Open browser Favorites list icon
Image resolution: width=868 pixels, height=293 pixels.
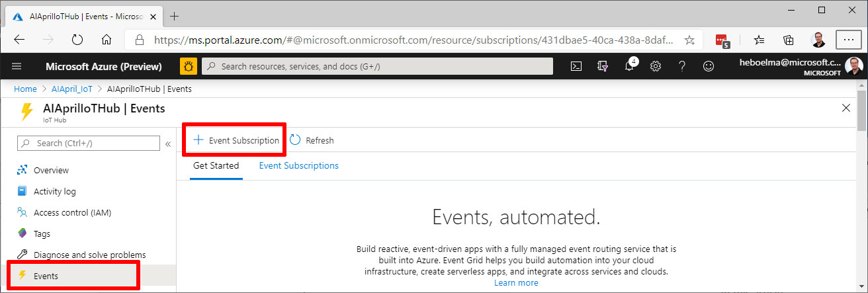759,40
